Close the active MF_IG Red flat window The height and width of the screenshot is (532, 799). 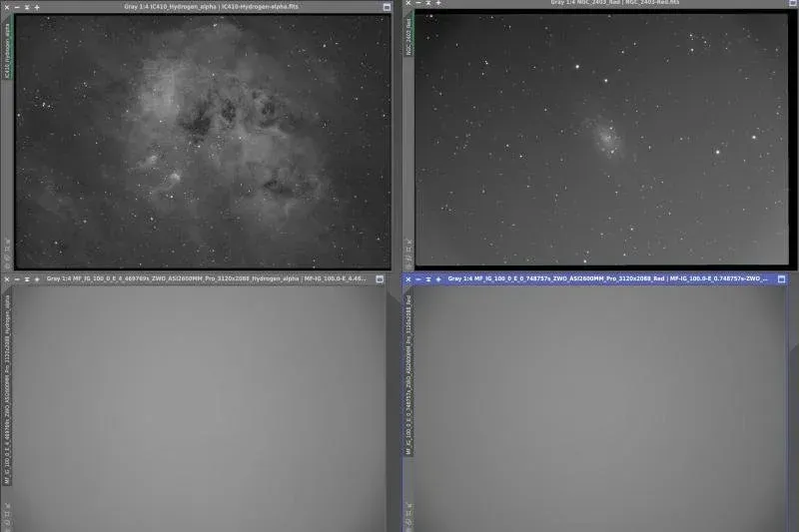click(408, 279)
